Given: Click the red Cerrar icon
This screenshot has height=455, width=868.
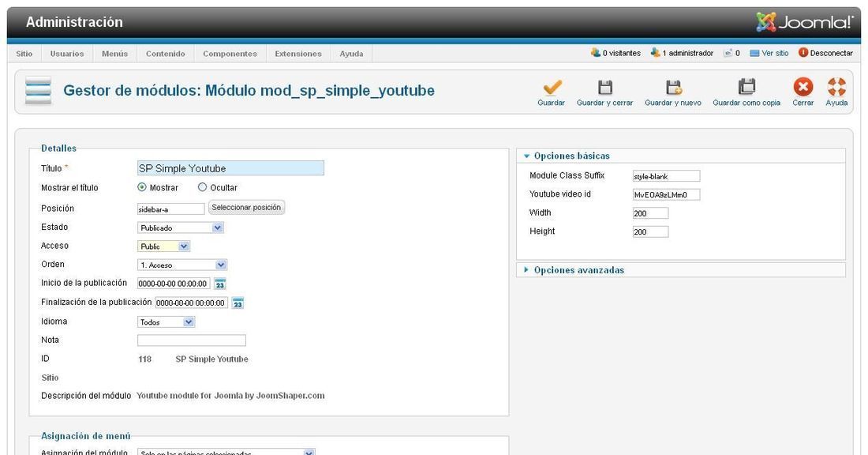Looking at the screenshot, I should (803, 87).
